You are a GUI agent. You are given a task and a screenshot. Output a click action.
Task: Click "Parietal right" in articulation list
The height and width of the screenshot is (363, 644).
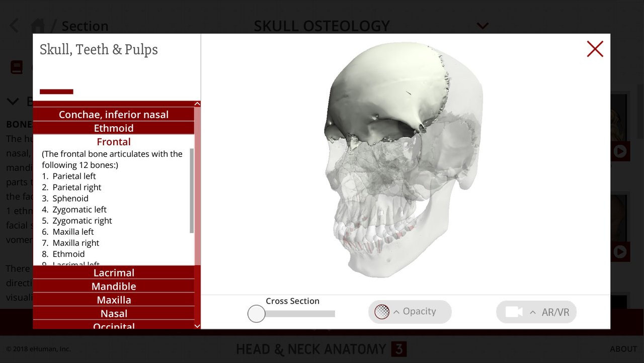click(77, 187)
